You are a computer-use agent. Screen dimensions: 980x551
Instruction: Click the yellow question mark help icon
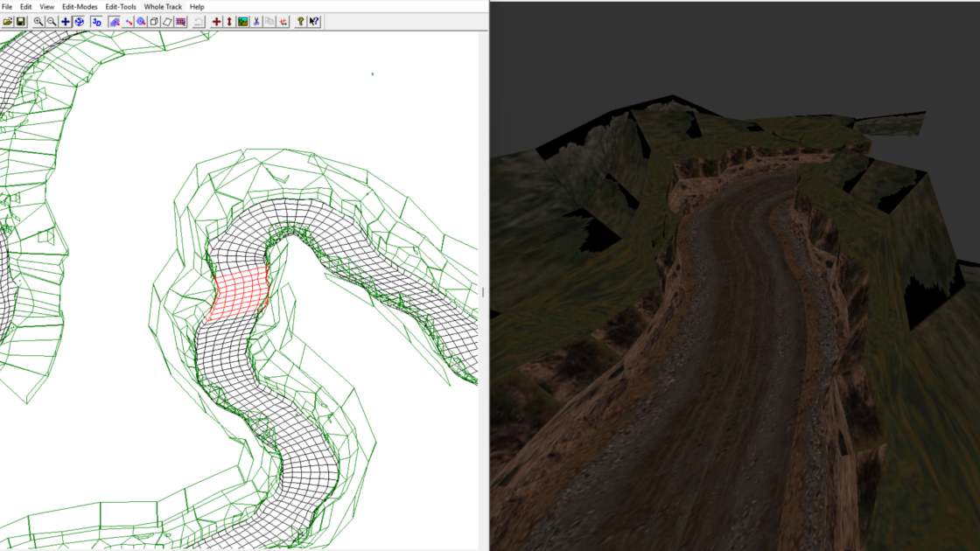pos(301,22)
